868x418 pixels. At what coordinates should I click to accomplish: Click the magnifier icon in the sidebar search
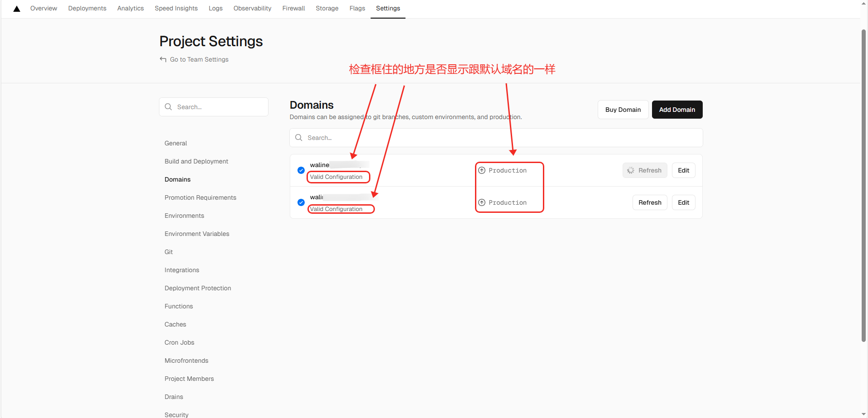(168, 107)
